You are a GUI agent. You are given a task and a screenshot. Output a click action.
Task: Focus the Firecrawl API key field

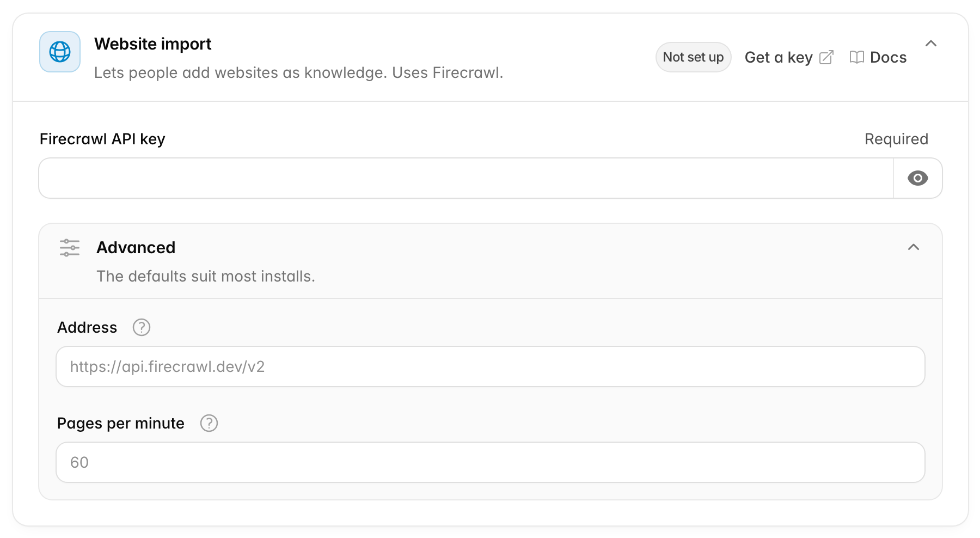(466, 178)
